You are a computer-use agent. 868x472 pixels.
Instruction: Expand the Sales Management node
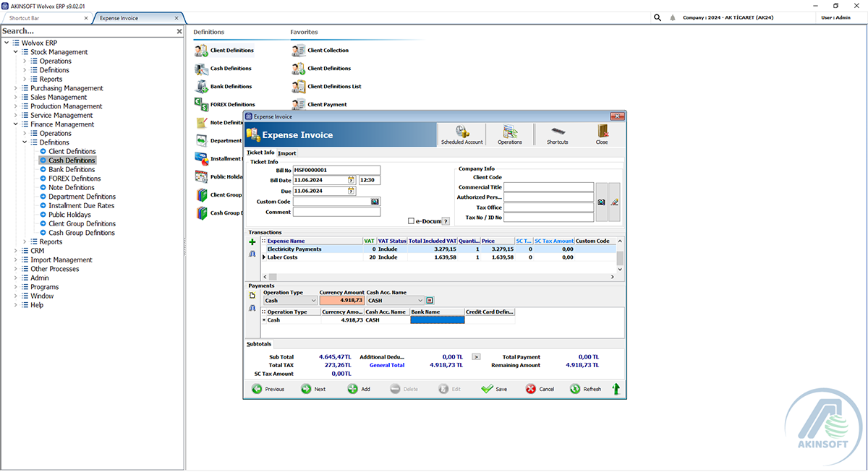(x=16, y=97)
